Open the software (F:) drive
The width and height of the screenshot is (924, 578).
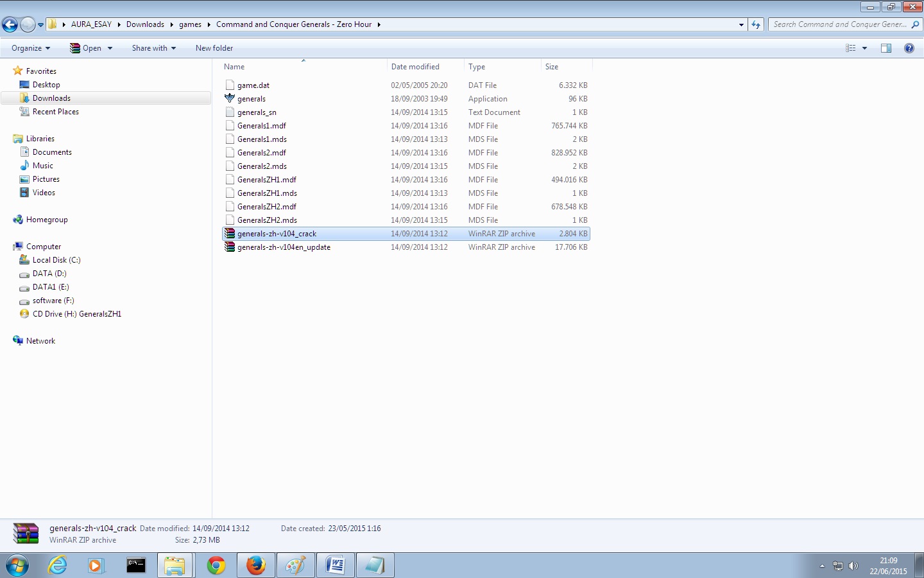(x=53, y=301)
